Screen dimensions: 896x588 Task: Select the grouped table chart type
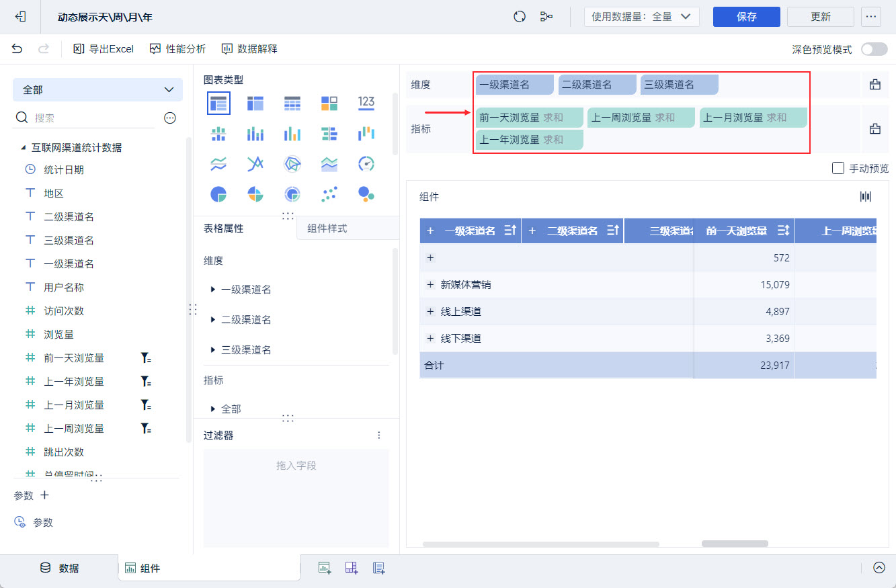[218, 103]
